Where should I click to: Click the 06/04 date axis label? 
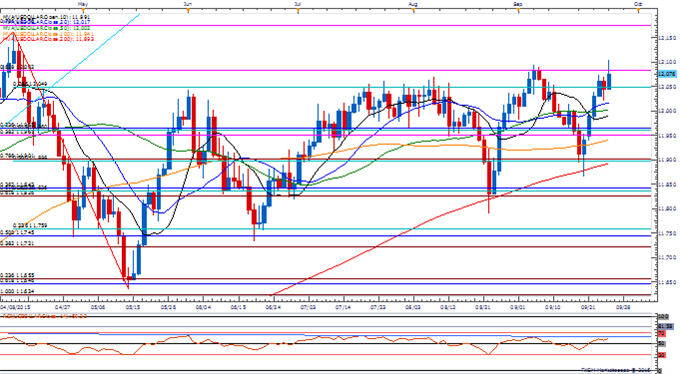[x=203, y=306]
